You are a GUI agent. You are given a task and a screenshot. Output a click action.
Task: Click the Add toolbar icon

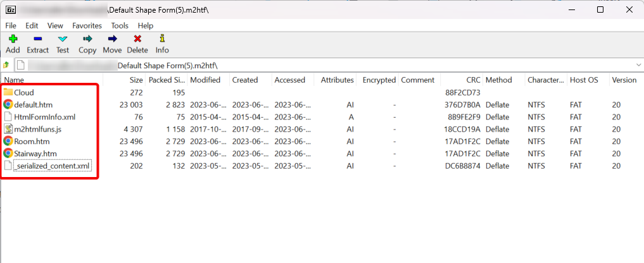(13, 39)
